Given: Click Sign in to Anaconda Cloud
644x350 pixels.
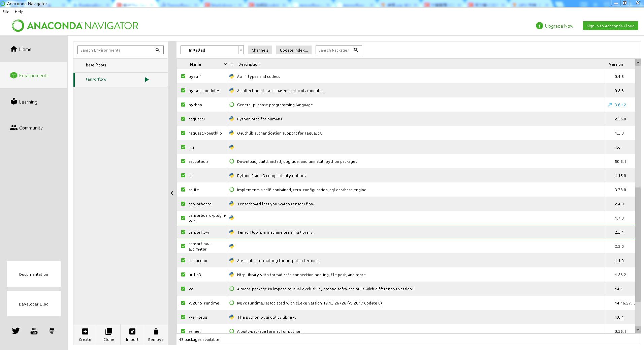Looking at the screenshot, I should coord(610,26).
